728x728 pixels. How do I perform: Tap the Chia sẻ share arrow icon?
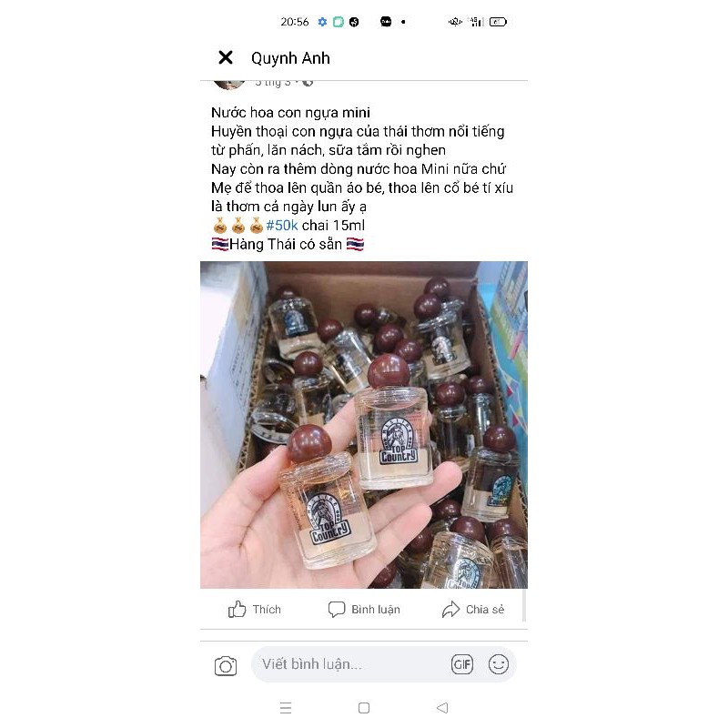point(450,609)
